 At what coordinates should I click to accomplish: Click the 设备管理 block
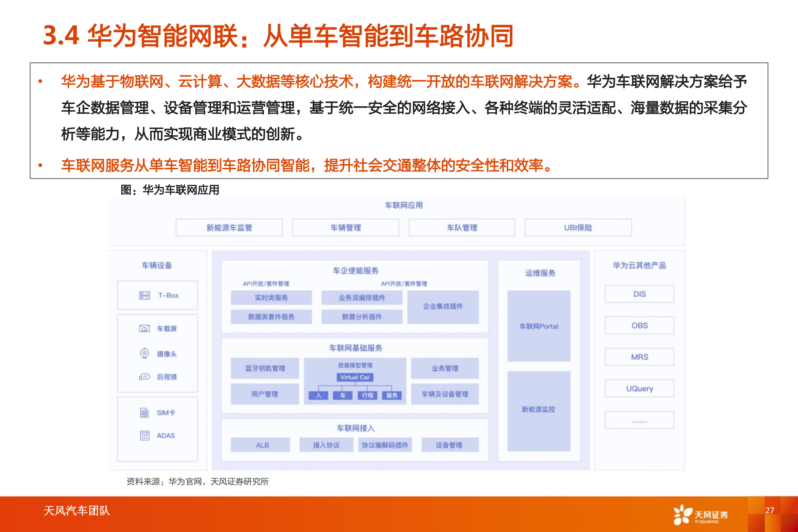(450, 445)
